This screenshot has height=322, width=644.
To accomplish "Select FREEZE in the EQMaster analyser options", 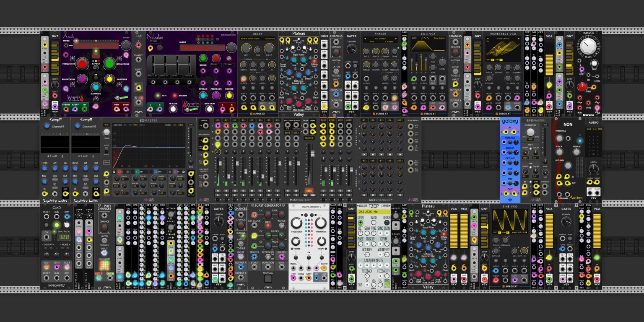I will [143, 125].
